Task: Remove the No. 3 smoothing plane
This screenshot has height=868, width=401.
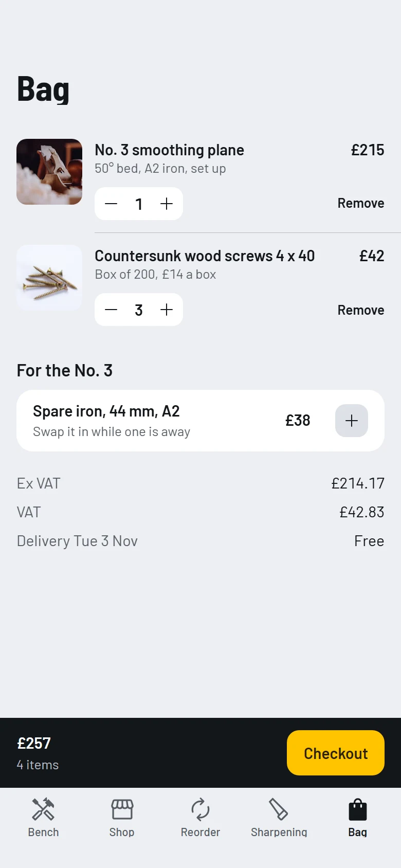Action: click(361, 203)
